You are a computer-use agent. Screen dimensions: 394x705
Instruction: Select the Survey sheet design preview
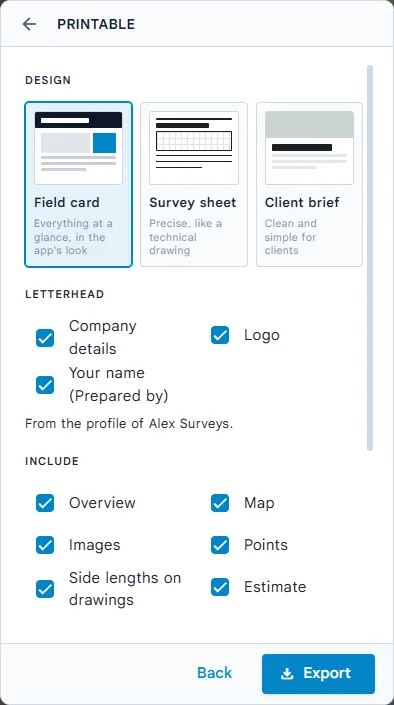pyautogui.click(x=194, y=148)
